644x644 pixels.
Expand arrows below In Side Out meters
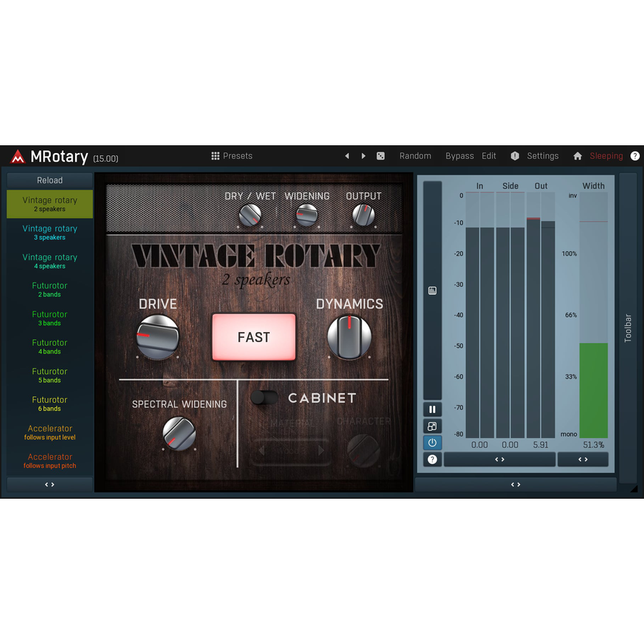(x=499, y=459)
